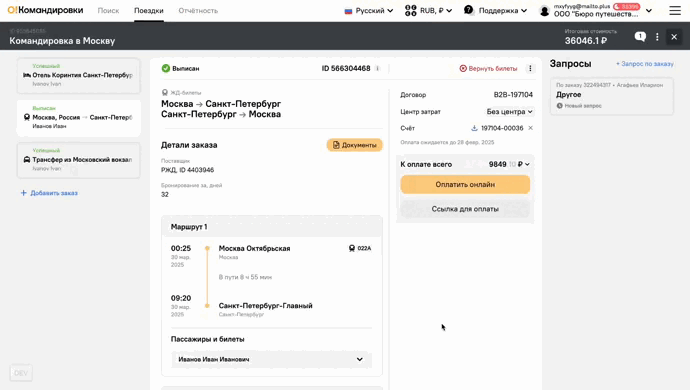
Task: Click the info icon next to ID 566304468
Action: coord(378,69)
